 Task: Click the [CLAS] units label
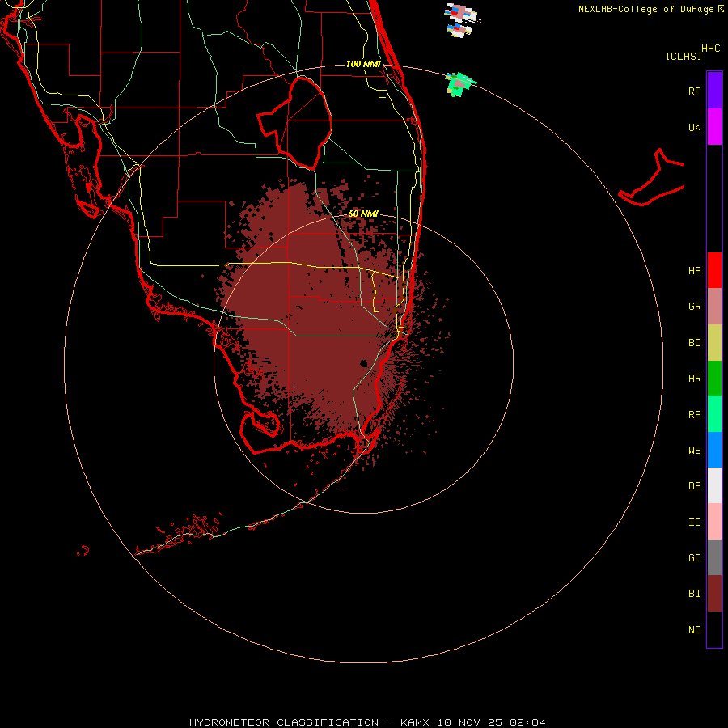(x=684, y=57)
